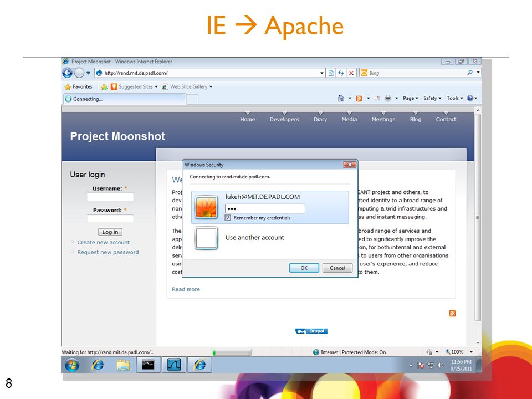Click the IE Back navigation button
The height and width of the screenshot is (399, 532).
point(67,73)
